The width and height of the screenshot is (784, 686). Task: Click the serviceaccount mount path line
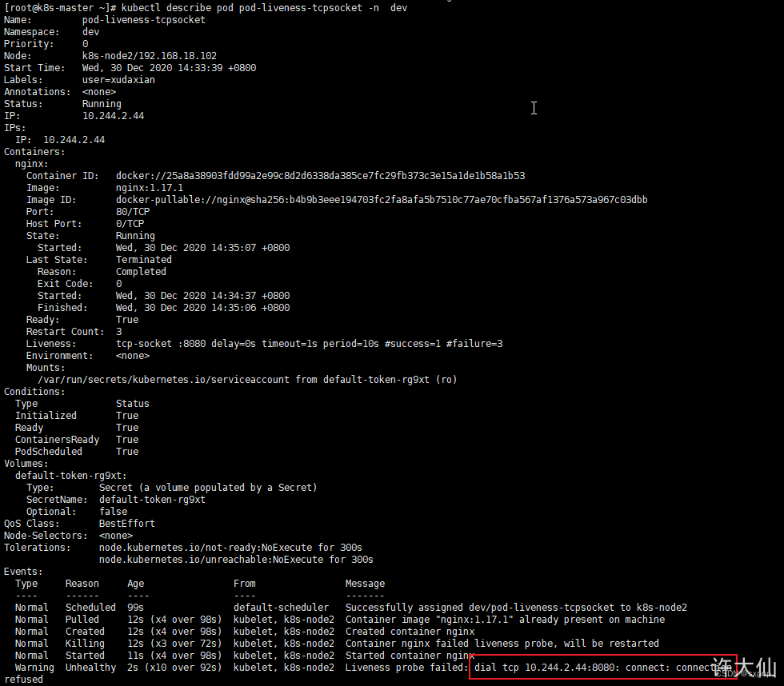247,380
